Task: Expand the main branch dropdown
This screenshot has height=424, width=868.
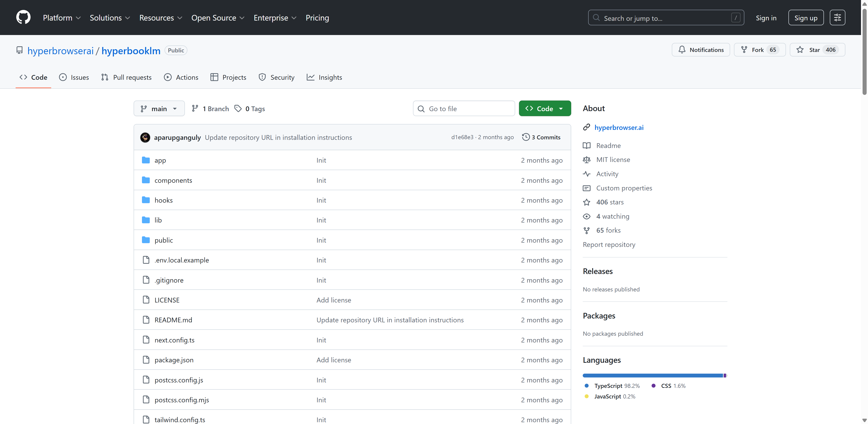Action: (159, 108)
